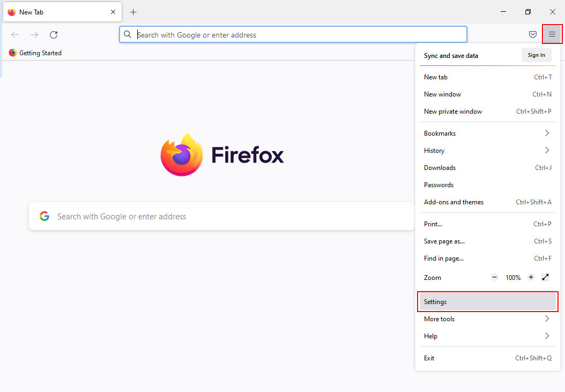Expand the Help submenu
The height and width of the screenshot is (392, 565).
487,336
